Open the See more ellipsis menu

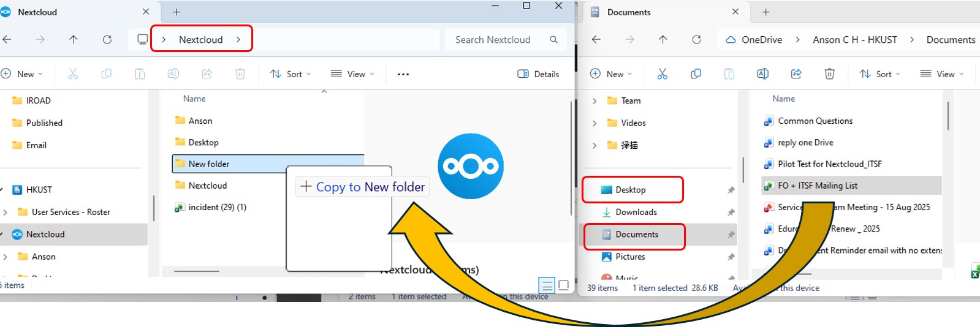tap(403, 74)
